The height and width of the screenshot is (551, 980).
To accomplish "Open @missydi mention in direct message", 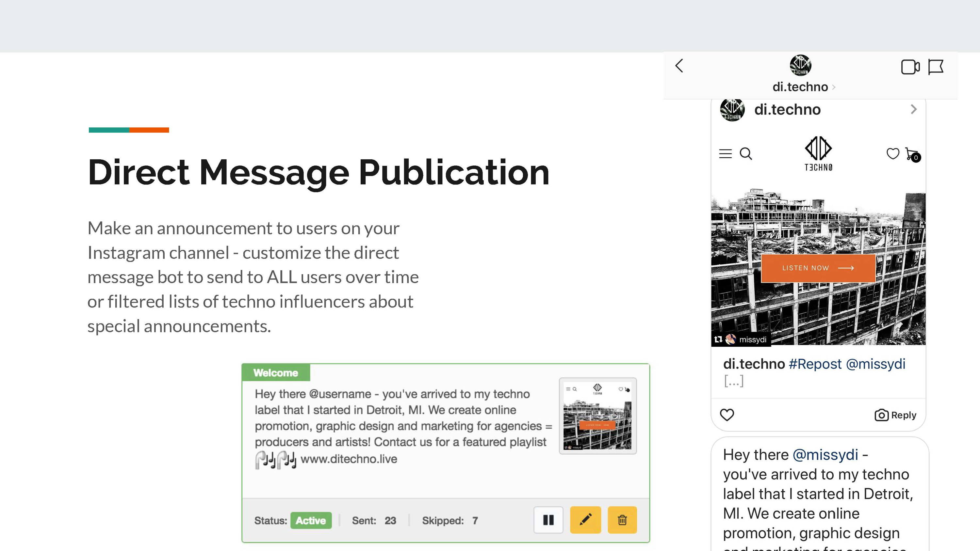I will 825,455.
